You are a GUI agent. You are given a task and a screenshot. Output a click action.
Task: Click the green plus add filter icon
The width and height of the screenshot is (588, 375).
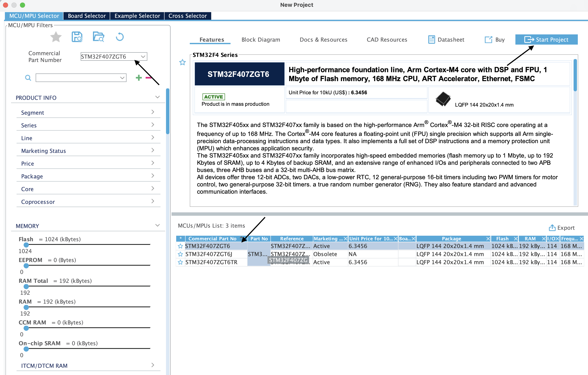[x=139, y=78]
